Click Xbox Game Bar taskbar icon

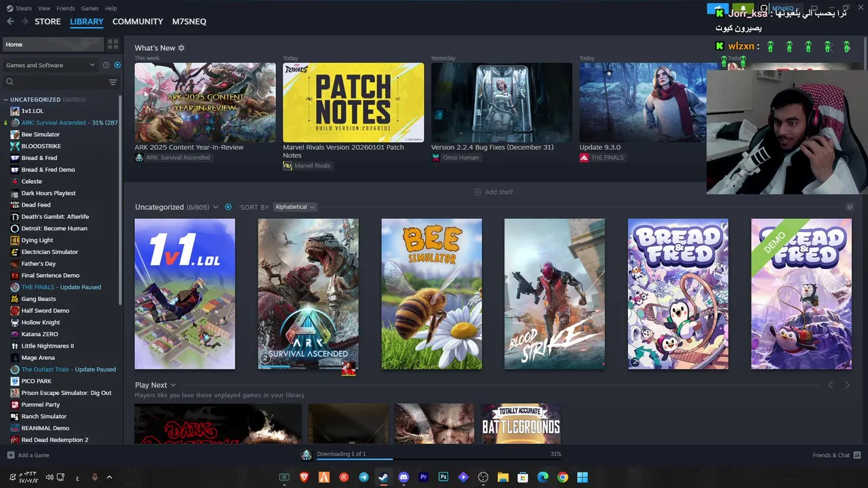coord(285,477)
